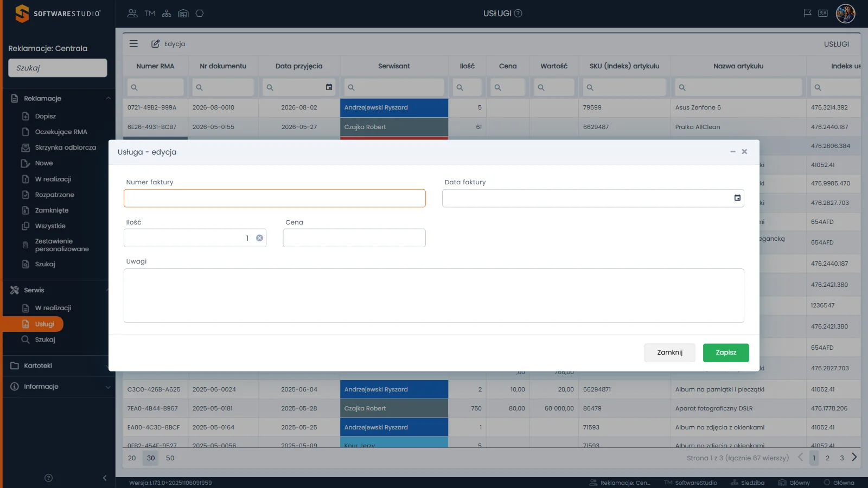Viewport: 868px width, 488px height.
Task: Open the calendar picker in Data faktury
Action: pos(737,198)
